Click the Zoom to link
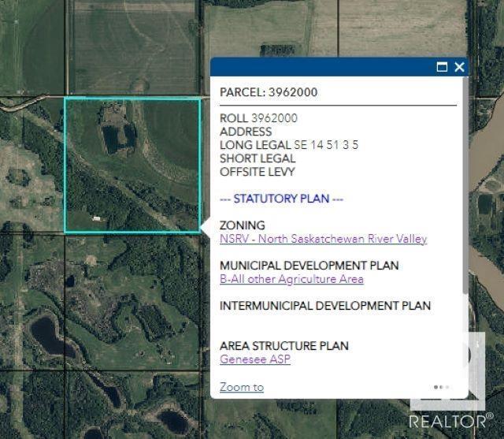Image resolution: width=504 pixels, height=439 pixels. click(x=242, y=387)
